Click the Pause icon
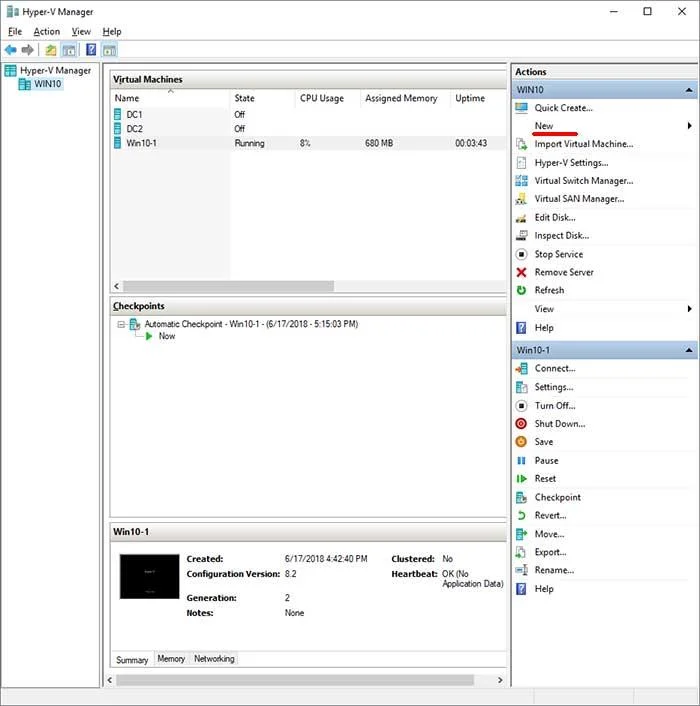This screenshot has height=706, width=700. pyautogui.click(x=521, y=461)
